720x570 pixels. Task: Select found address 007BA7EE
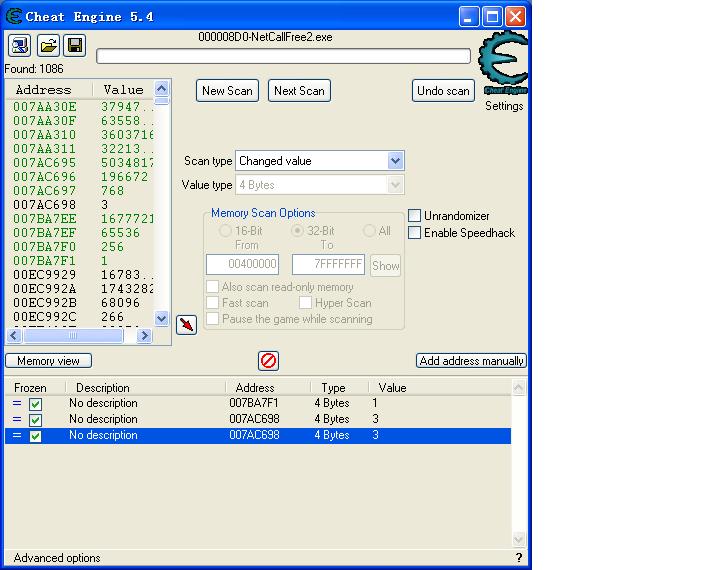coord(45,219)
